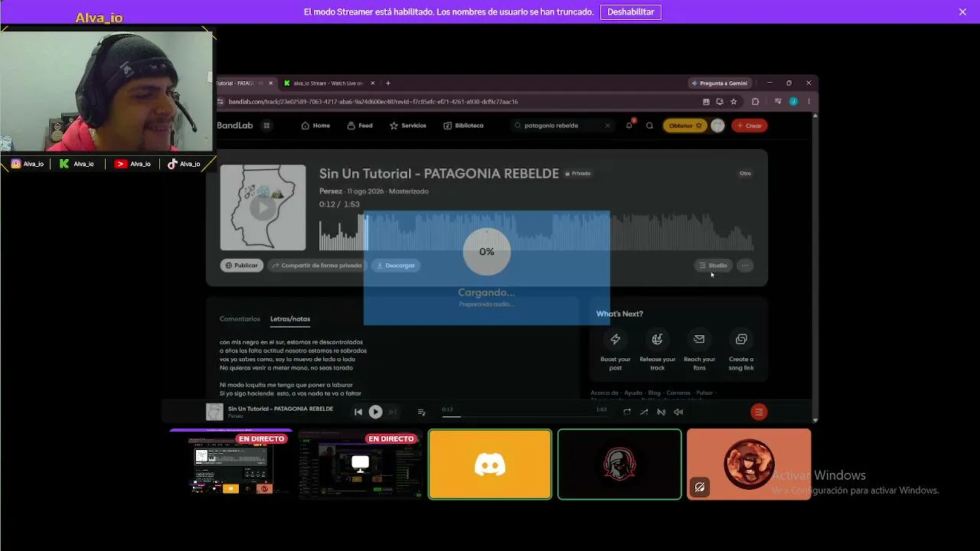The width and height of the screenshot is (980, 551).
Task: Open the Carreras footer link
Action: click(x=678, y=393)
